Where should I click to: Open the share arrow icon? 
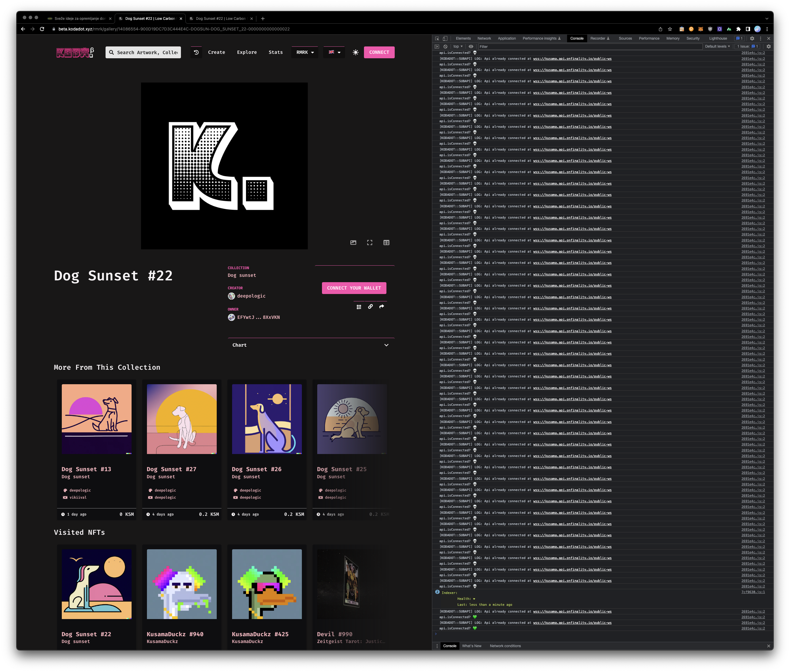tap(381, 307)
